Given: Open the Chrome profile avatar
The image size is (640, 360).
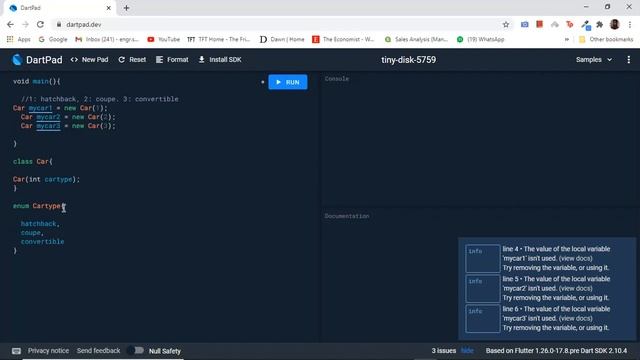Looking at the screenshot, I should [615, 24].
